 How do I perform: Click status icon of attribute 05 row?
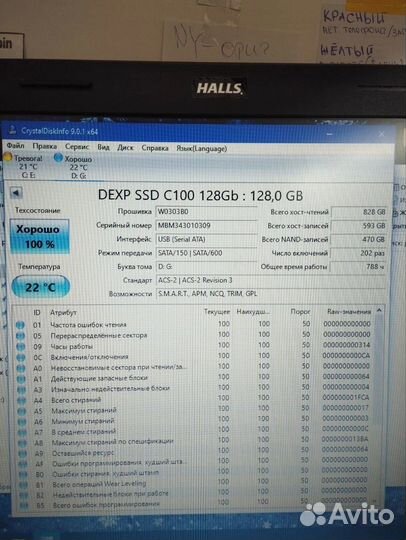pos(21,335)
